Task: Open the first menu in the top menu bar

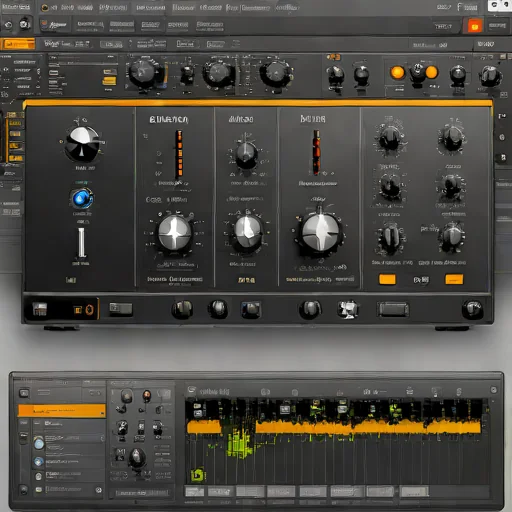Action: click(16, 7)
